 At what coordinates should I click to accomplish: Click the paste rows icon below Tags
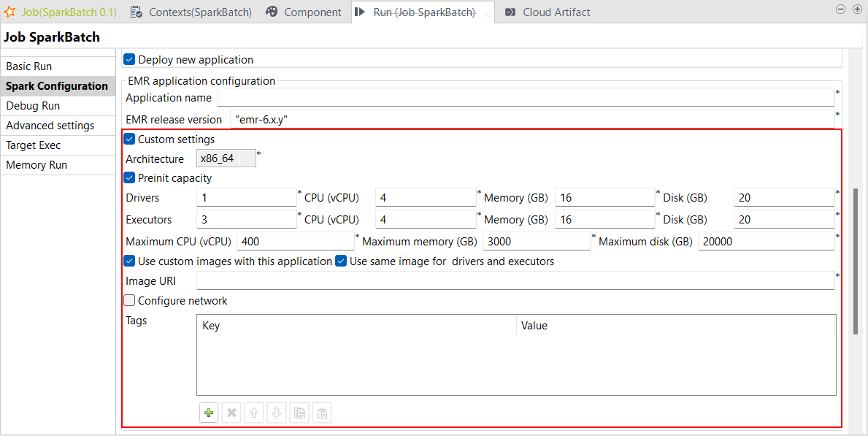click(x=322, y=413)
